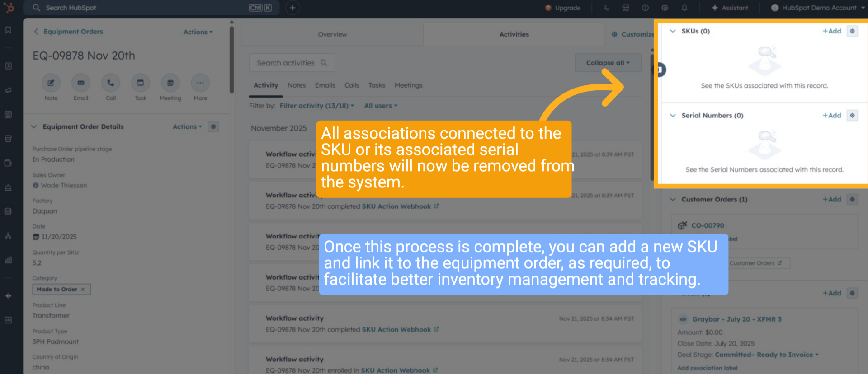Go back to Equipment Orders
The image size is (868, 374).
[x=69, y=32]
